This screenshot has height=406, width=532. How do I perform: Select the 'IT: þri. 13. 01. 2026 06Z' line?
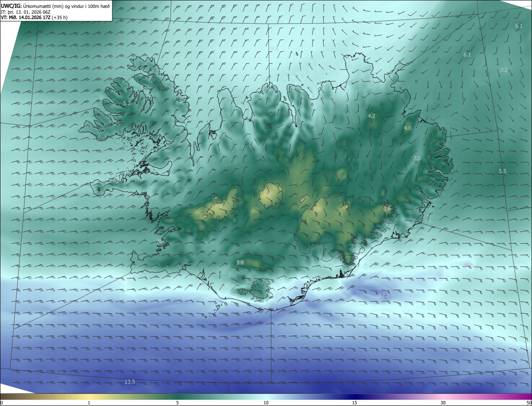[26, 12]
